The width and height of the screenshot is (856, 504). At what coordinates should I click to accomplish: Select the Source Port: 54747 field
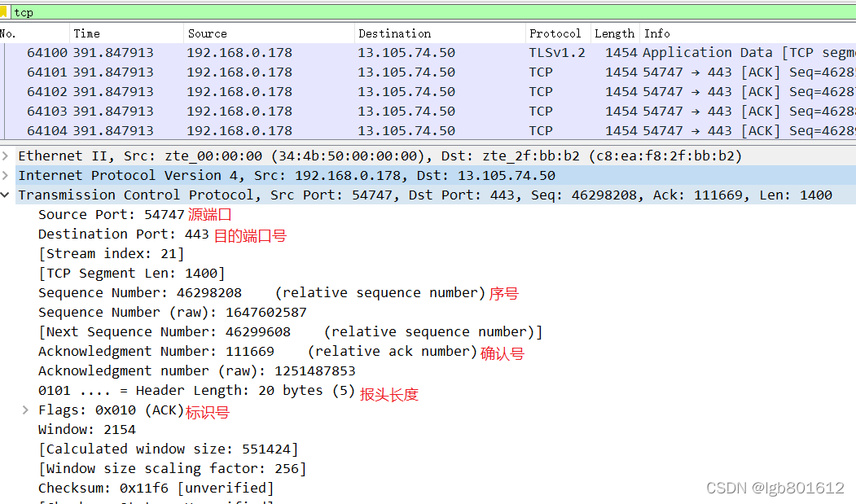112,215
